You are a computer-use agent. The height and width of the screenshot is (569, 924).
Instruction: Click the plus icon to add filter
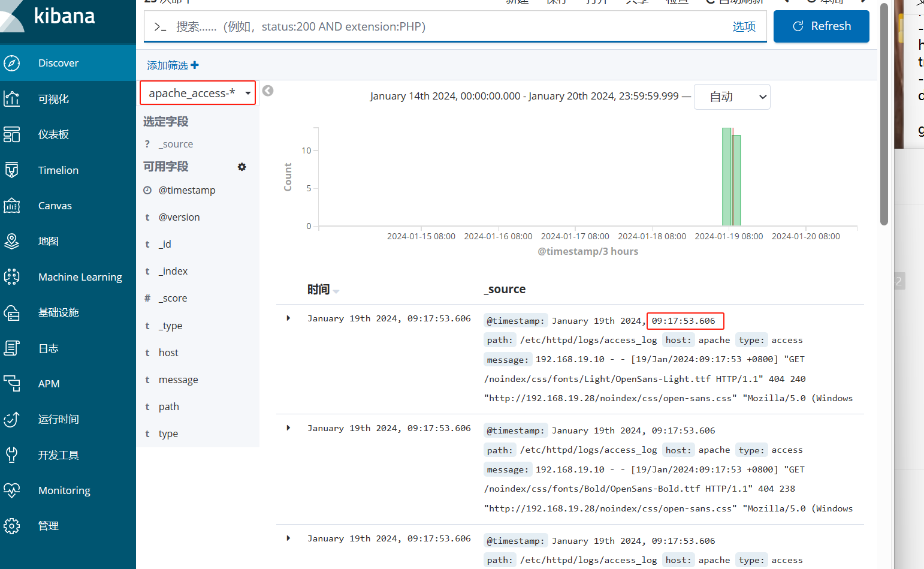tap(195, 65)
